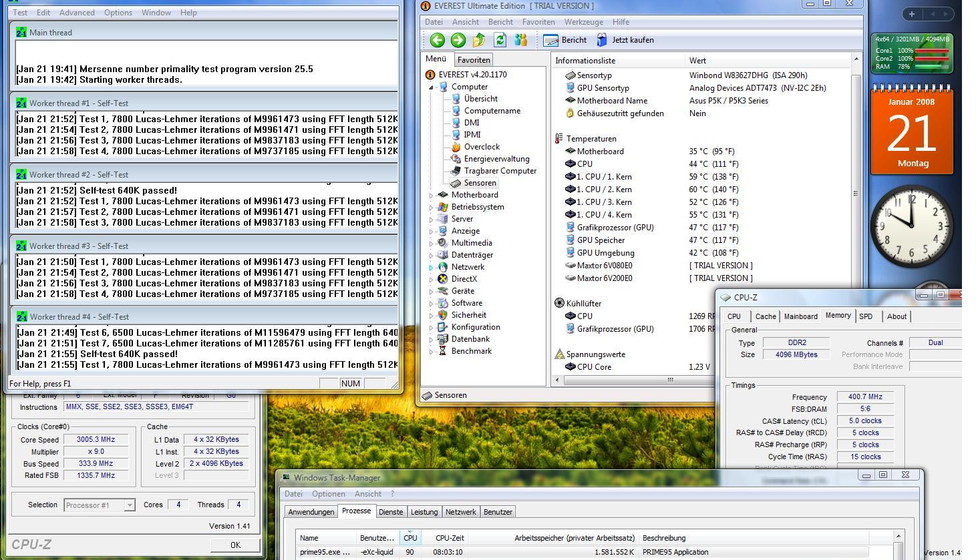Open the Datei menu in EVEREST

[434, 22]
